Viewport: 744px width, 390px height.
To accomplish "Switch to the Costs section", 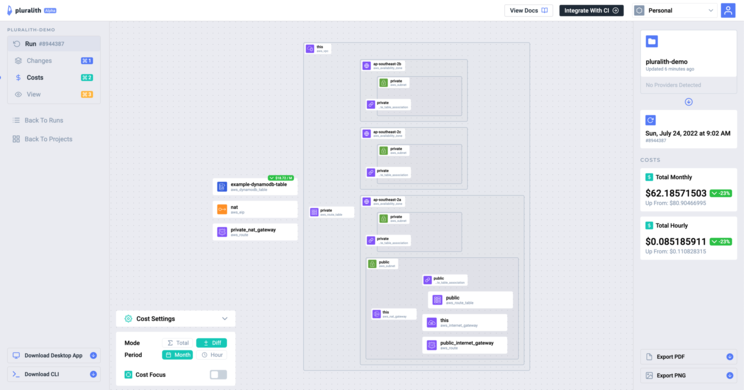I will 54,77.
